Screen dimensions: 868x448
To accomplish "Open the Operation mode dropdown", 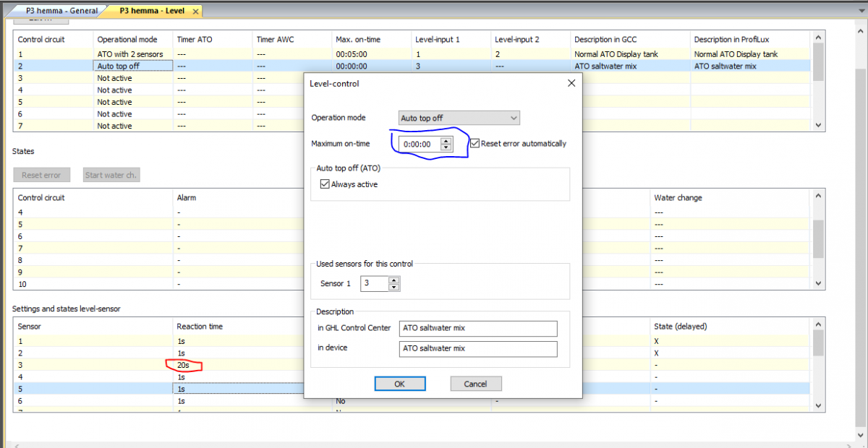I will click(x=459, y=118).
